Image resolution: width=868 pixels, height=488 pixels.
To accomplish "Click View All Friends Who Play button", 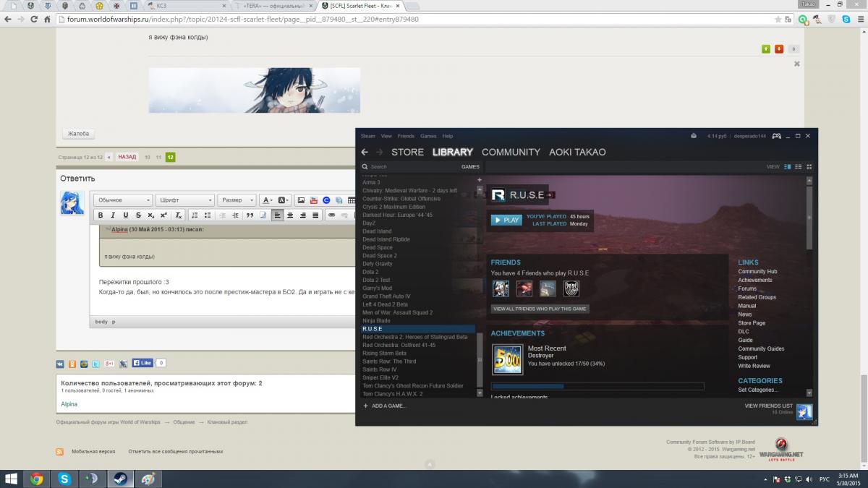I will click(540, 309).
